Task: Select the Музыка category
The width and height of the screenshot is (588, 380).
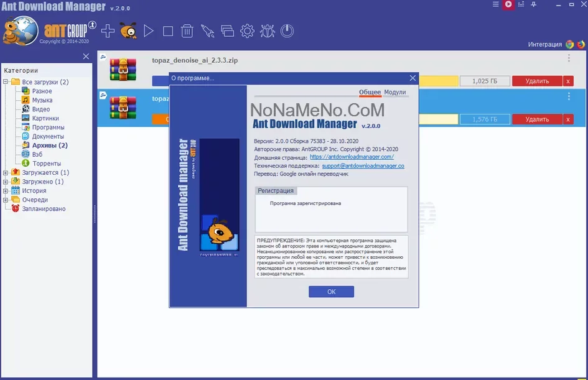Action: (42, 100)
